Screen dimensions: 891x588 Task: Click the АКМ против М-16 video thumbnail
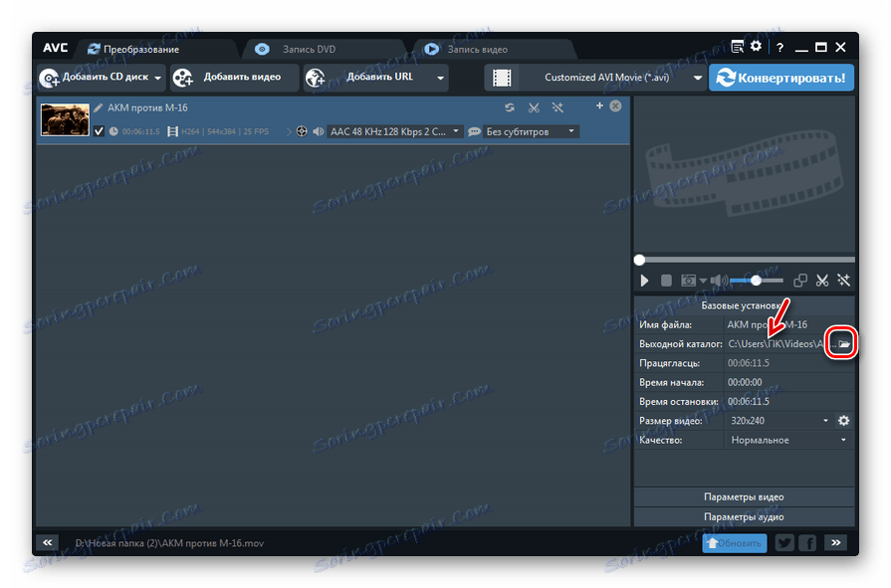65,119
